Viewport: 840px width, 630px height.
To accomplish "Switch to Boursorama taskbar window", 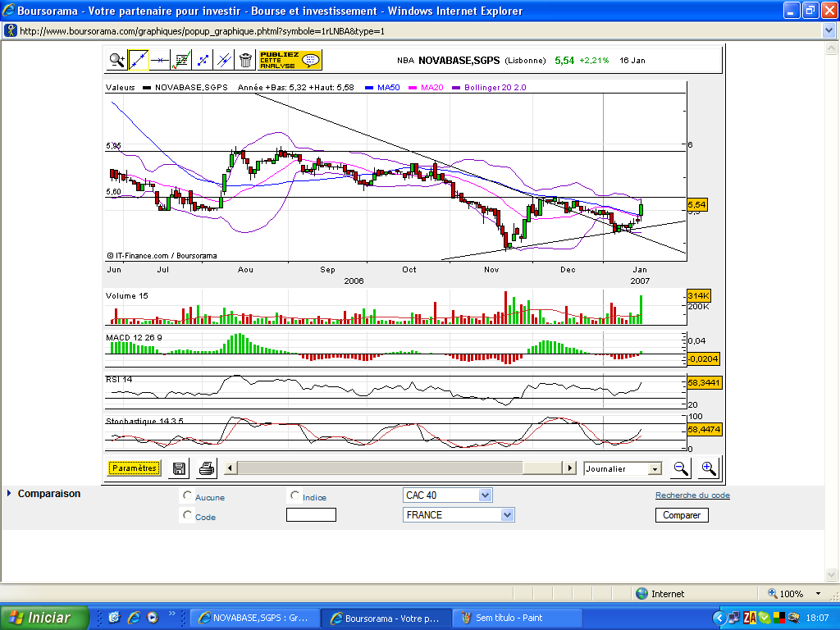I will click(x=386, y=618).
